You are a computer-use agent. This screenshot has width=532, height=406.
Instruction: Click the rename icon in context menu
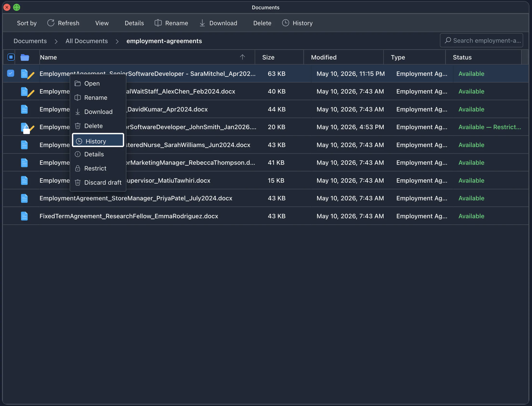coord(78,98)
